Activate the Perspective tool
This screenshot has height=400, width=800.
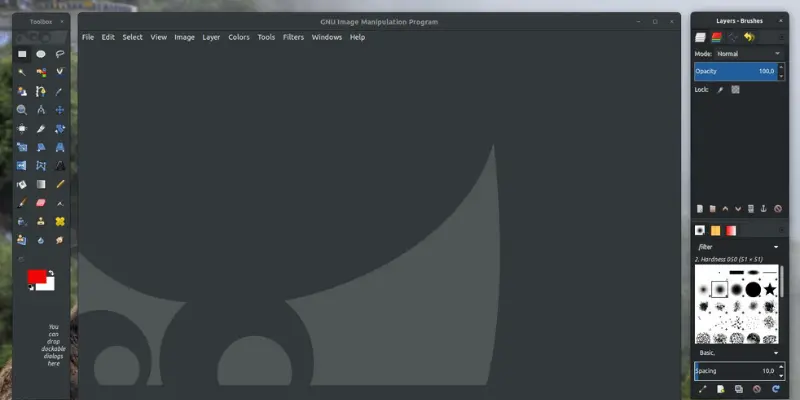pyautogui.click(x=60, y=147)
